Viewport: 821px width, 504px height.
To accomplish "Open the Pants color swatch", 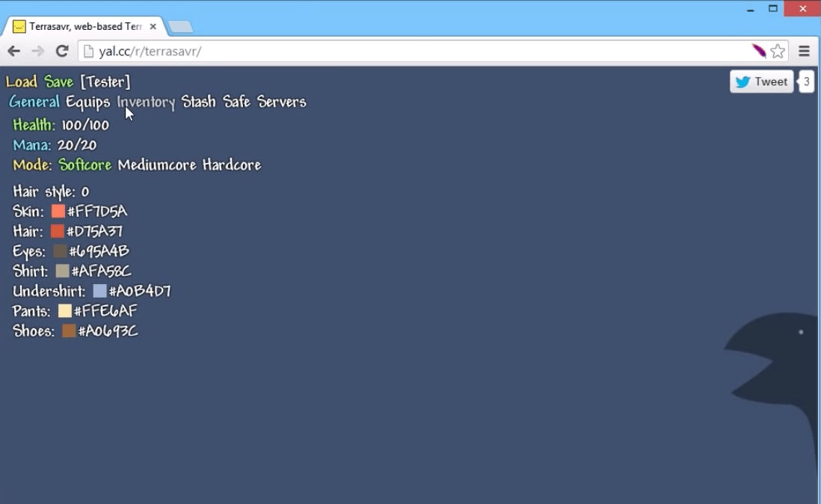I will tap(64, 311).
